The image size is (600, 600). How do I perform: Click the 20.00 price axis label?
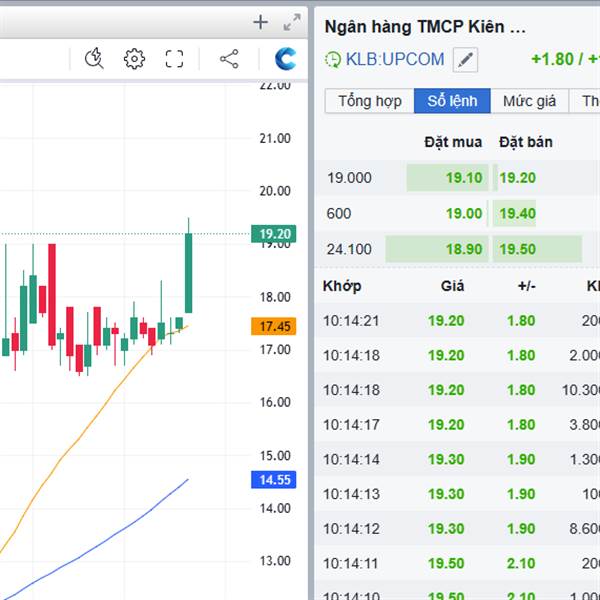pos(275,191)
